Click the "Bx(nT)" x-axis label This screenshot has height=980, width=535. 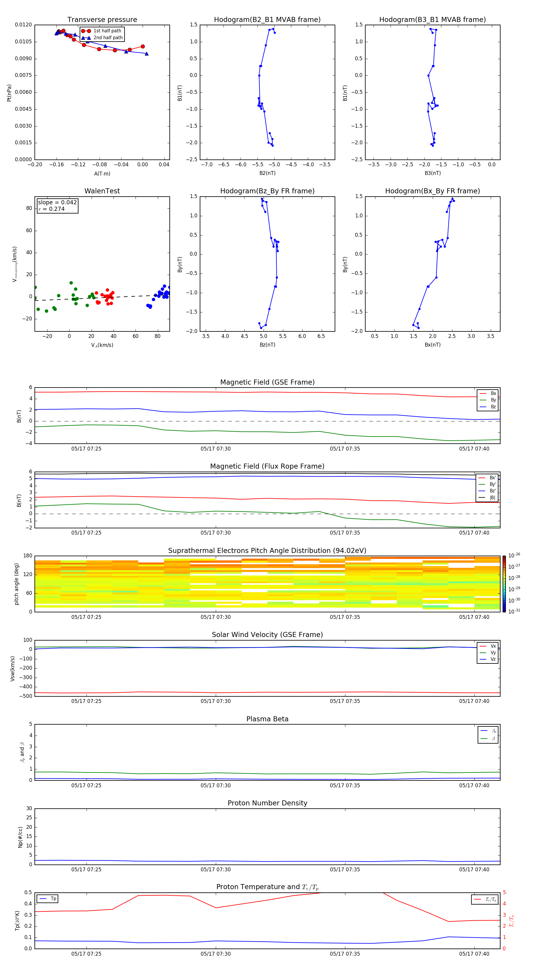click(432, 345)
